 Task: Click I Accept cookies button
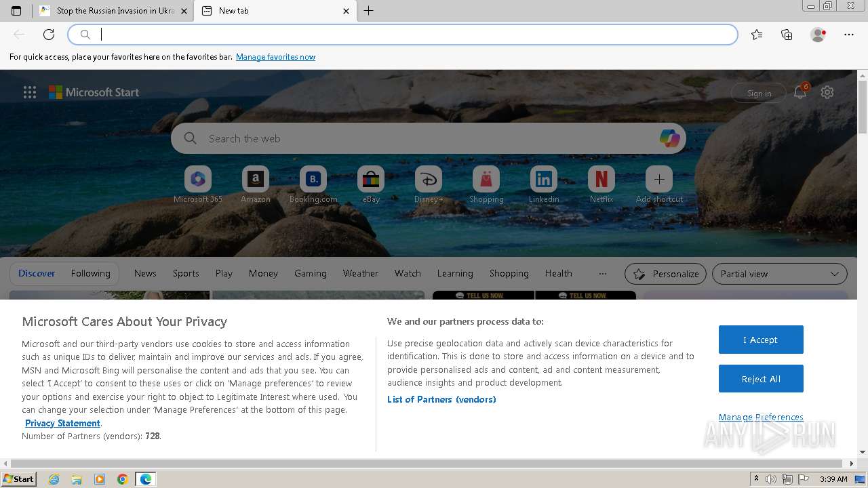(761, 340)
